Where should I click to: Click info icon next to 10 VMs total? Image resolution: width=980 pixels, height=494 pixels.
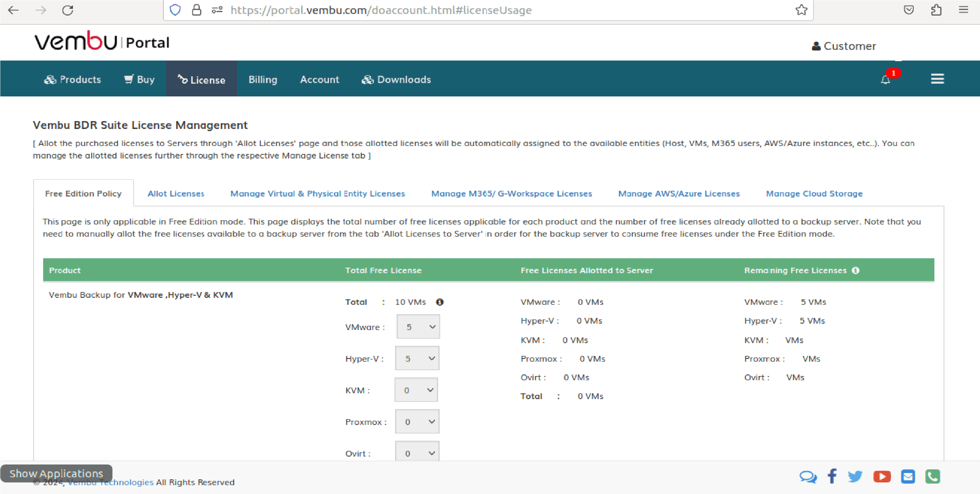coord(440,302)
